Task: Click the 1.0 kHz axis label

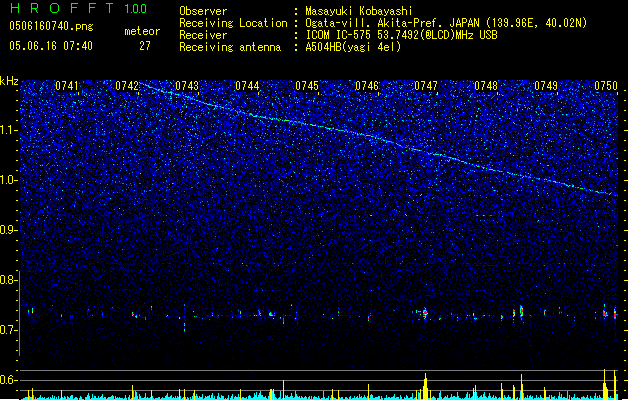Action: [9, 180]
